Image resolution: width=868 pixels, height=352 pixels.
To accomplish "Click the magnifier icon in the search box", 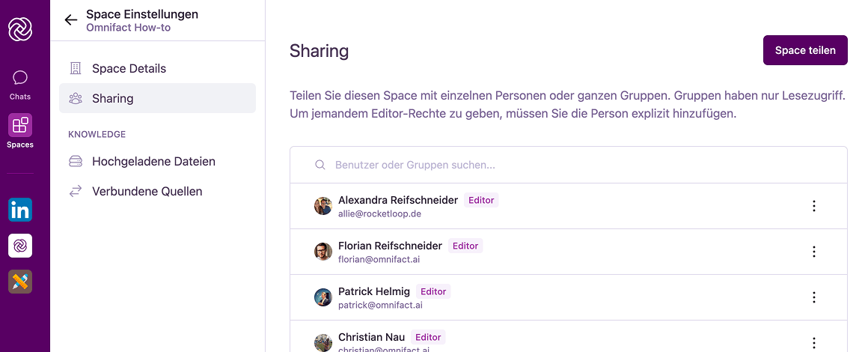I will tap(320, 166).
